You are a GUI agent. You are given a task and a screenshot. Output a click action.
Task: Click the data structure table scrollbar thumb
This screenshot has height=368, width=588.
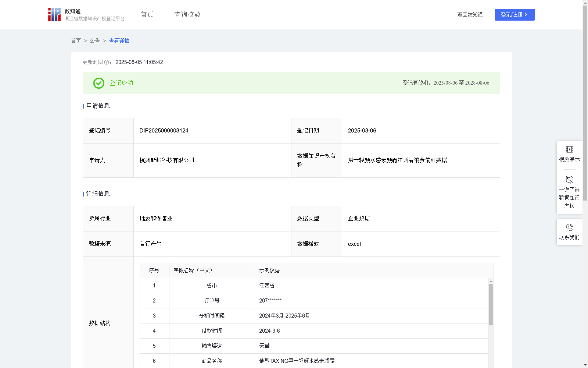[491, 304]
